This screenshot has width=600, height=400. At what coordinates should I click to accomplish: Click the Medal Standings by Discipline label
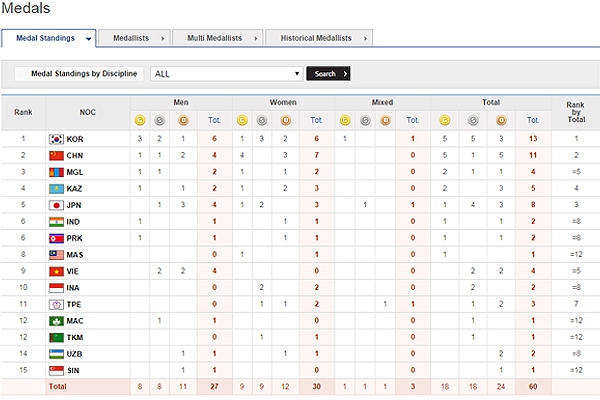(84, 73)
